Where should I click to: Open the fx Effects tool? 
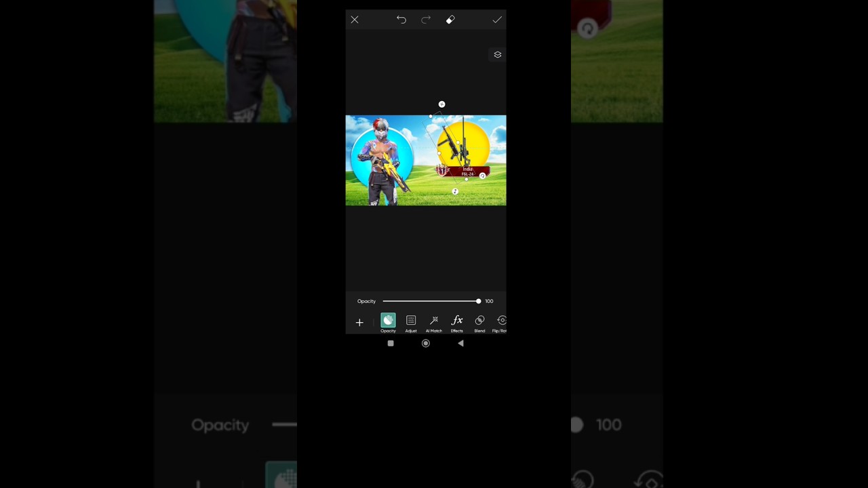(457, 323)
